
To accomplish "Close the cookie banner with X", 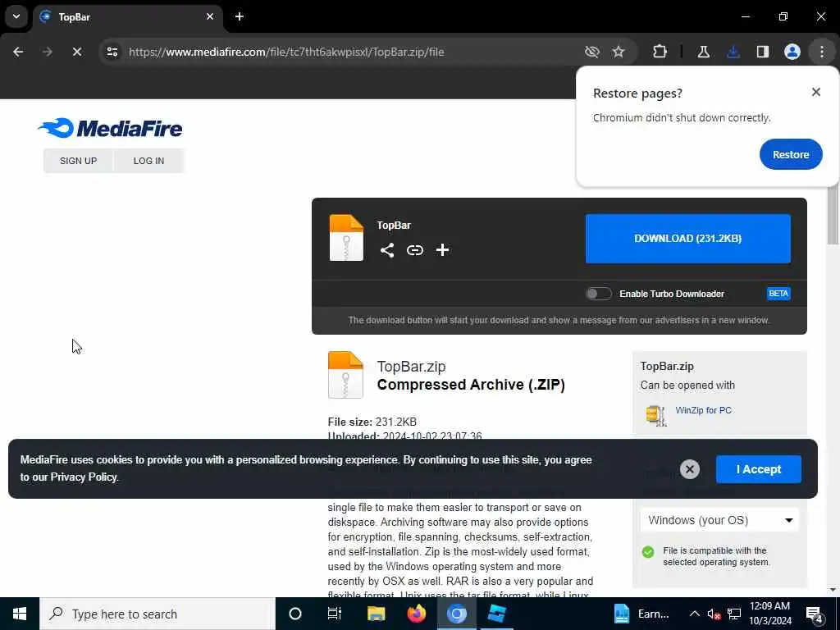I will pos(689,469).
